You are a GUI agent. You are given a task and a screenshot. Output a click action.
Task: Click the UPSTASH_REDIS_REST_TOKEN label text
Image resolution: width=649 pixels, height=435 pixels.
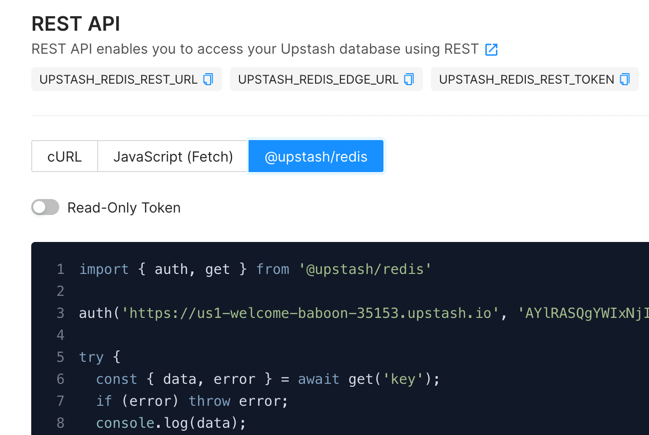[x=526, y=79]
